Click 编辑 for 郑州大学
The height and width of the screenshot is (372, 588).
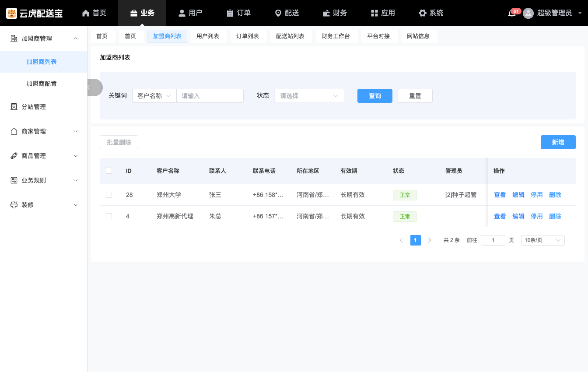tap(518, 195)
